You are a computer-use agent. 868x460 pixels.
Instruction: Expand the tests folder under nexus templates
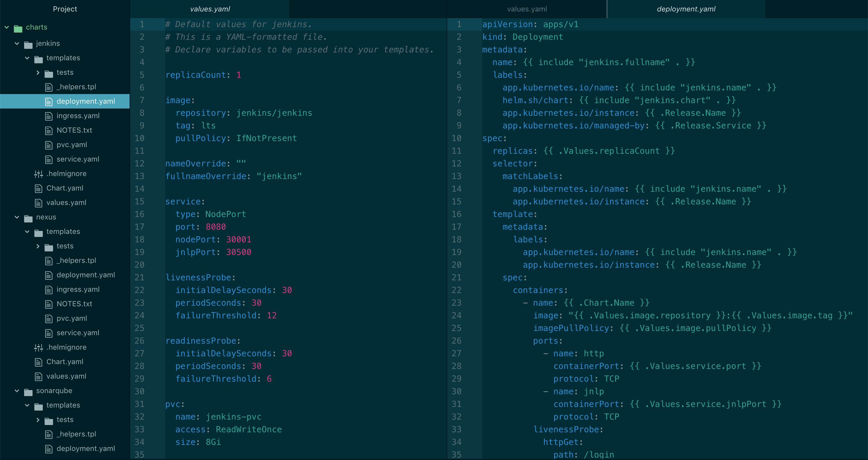[x=38, y=246]
